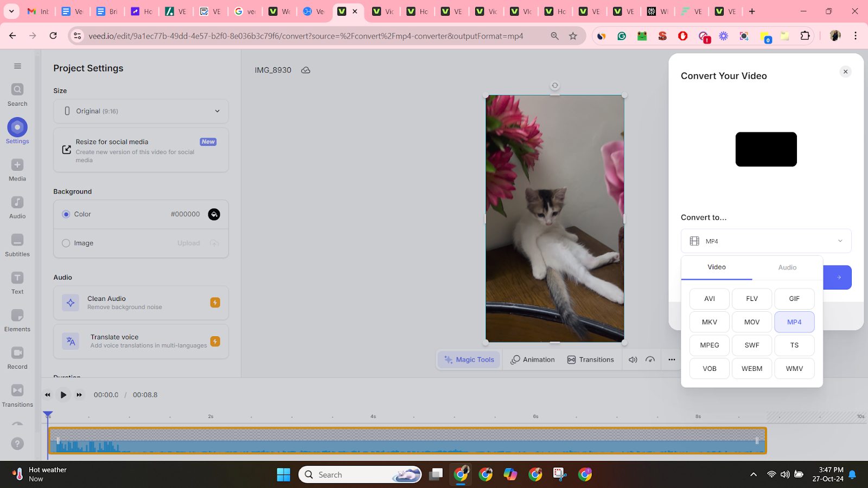This screenshot has height=488, width=868.
Task: Select the Text tool in the sidebar
Action: [x=17, y=281]
